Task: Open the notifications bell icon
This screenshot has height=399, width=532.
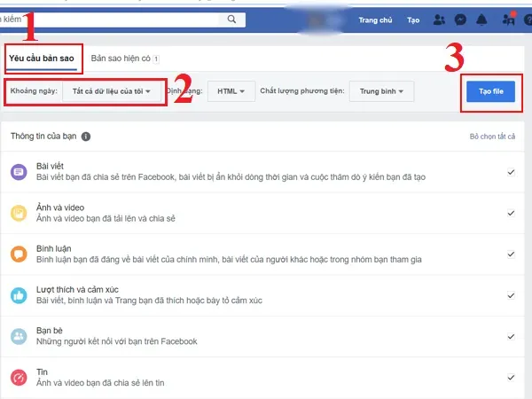Action: (x=481, y=20)
